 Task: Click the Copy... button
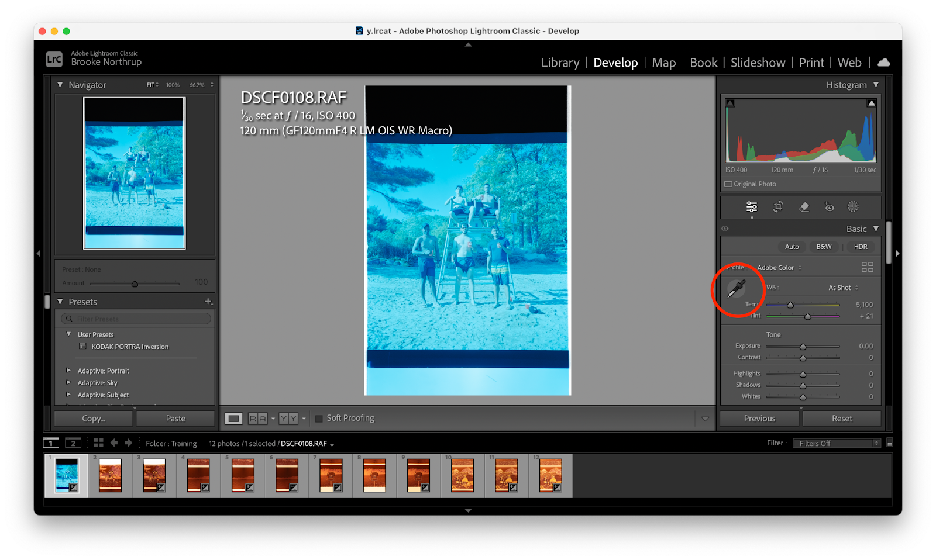94,419
